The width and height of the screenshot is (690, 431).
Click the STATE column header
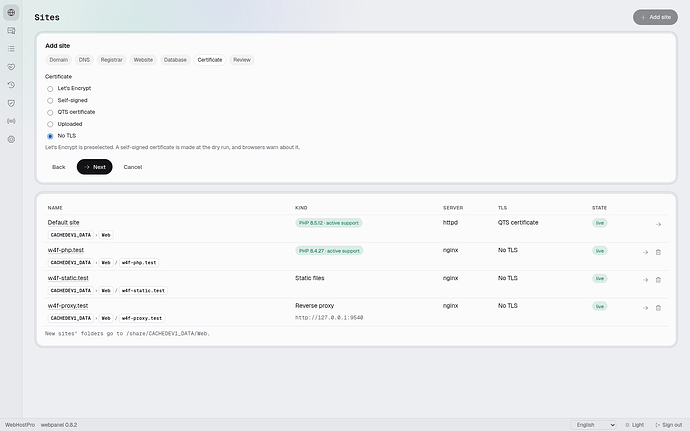(599, 208)
